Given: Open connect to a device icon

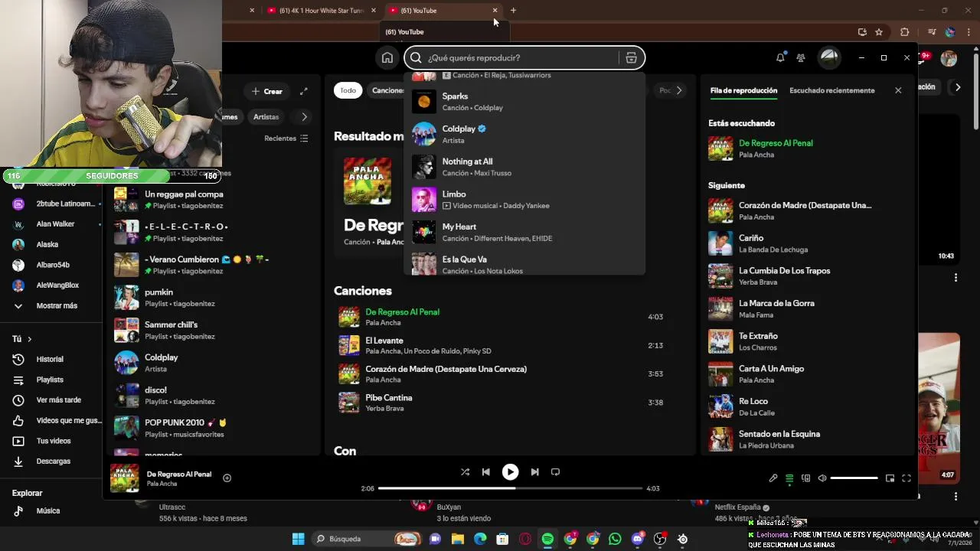Looking at the screenshot, I should [x=805, y=478].
